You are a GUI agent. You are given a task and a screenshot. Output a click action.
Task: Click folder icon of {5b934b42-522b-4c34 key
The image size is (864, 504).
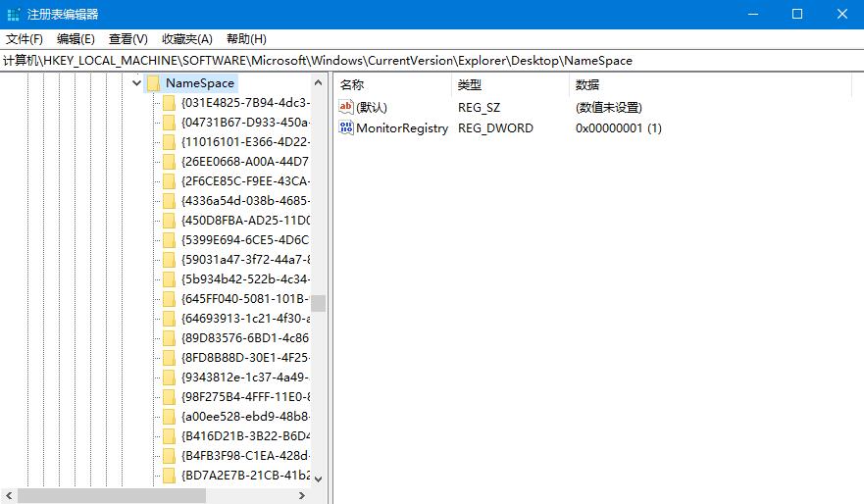tap(169, 279)
